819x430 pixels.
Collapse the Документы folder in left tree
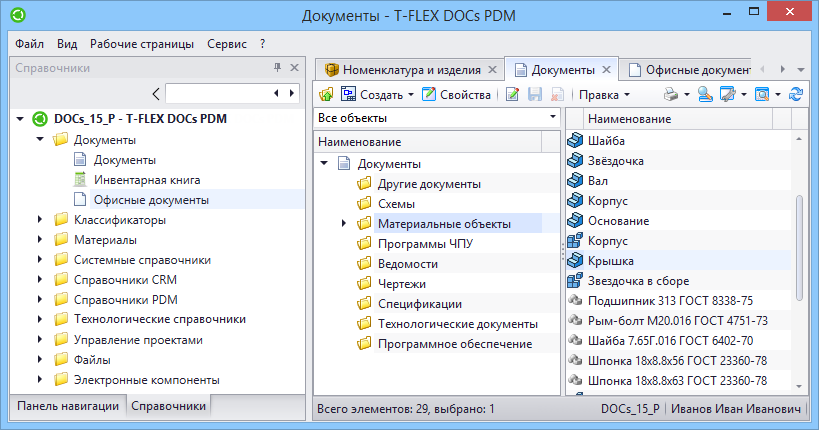40,140
